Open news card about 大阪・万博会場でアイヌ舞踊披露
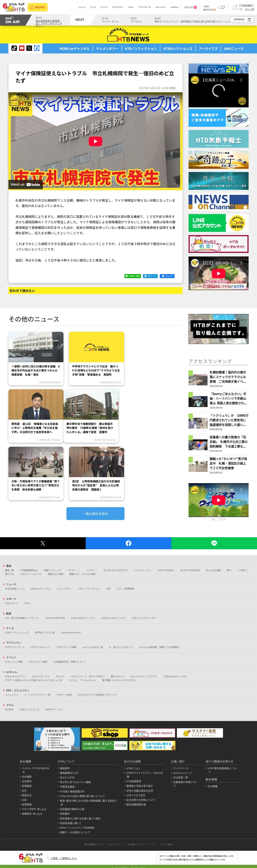This screenshot has width=257, height=868. pos(36,473)
